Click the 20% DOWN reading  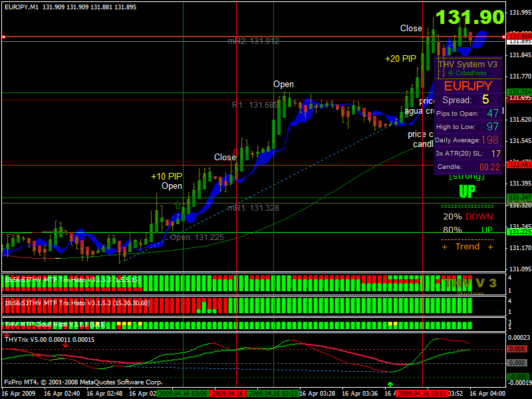pos(468,217)
